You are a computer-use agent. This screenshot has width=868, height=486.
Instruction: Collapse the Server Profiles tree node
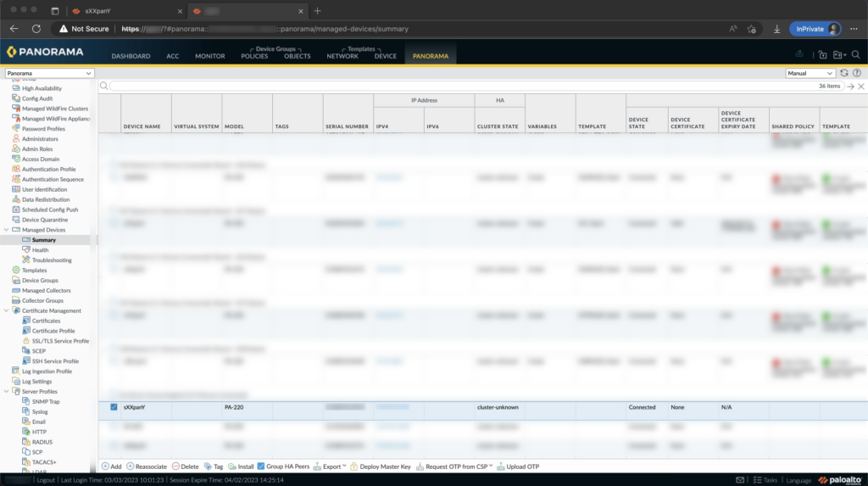[x=7, y=392]
